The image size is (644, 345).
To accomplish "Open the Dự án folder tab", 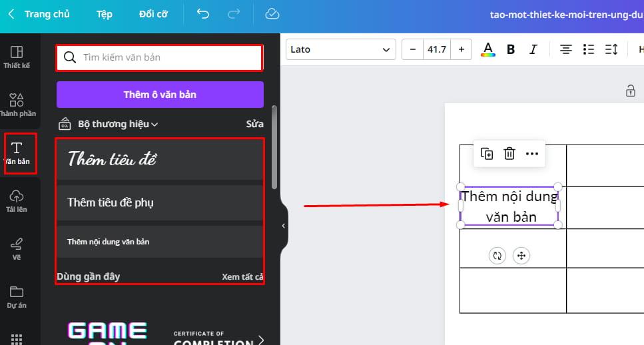I will point(17,297).
